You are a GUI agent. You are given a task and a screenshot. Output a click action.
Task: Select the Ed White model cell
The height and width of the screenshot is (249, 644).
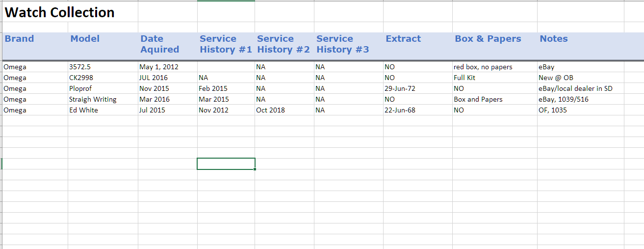83,111
